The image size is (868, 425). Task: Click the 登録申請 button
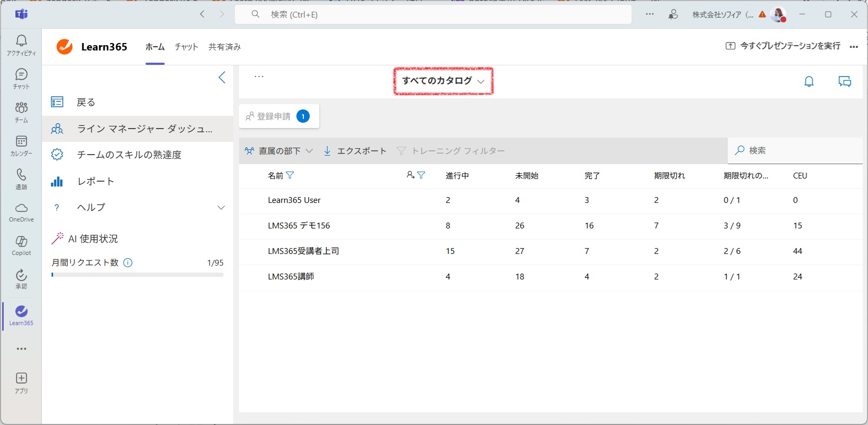(x=279, y=116)
